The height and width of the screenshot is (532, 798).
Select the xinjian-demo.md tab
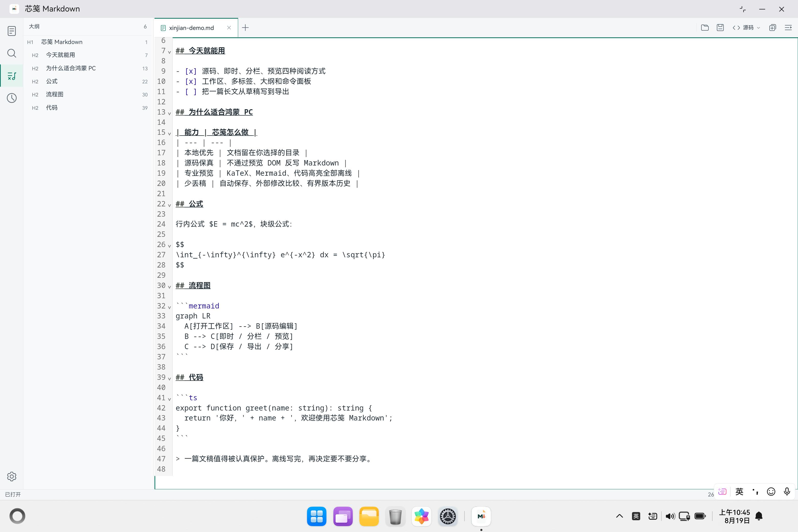196,27
